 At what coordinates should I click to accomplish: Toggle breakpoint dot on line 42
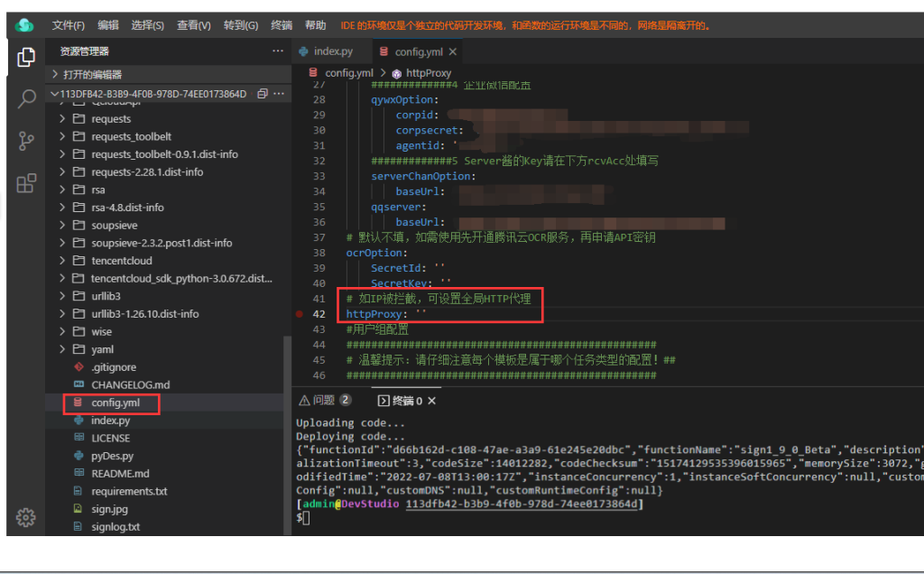[x=299, y=314]
